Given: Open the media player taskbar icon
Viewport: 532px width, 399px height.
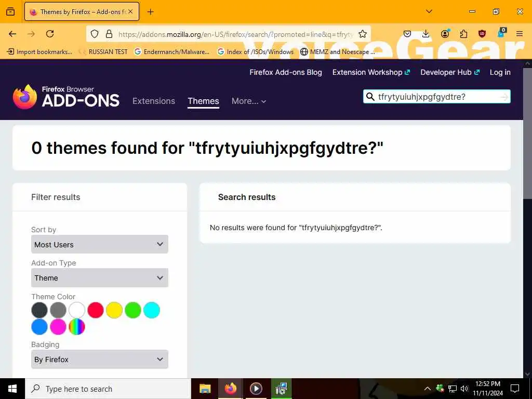Looking at the screenshot, I should [x=256, y=389].
